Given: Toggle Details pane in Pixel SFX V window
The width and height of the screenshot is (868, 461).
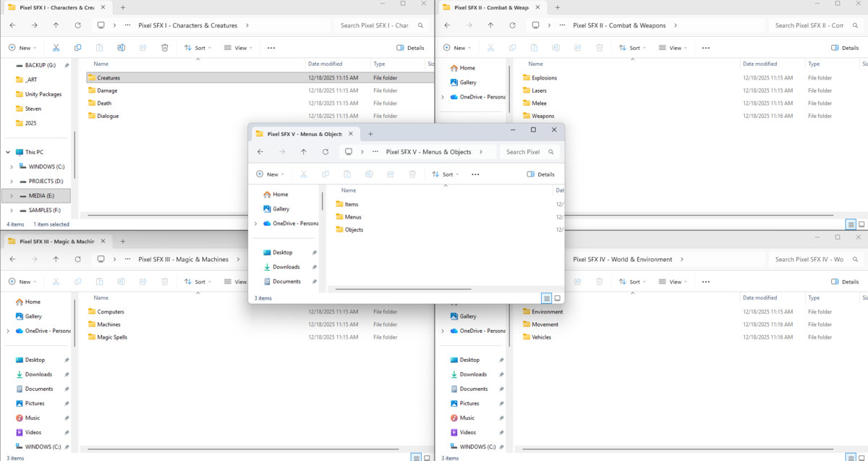Looking at the screenshot, I should pyautogui.click(x=541, y=174).
